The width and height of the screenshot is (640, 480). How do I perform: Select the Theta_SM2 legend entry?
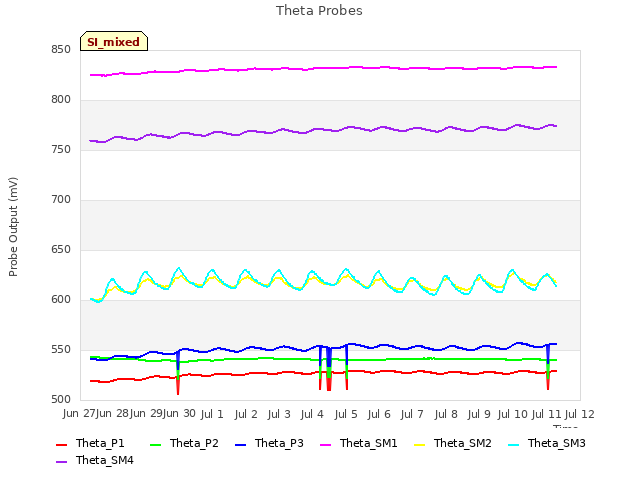(453, 443)
